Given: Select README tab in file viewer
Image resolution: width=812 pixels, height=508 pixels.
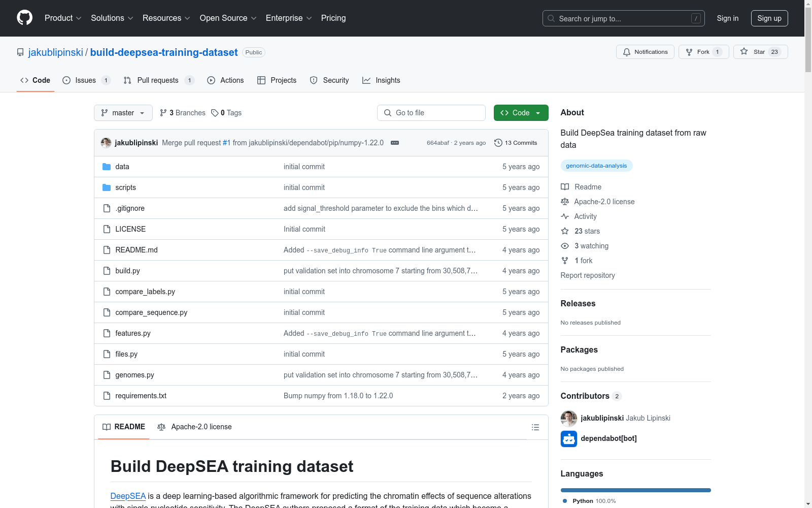Looking at the screenshot, I should coord(124,427).
